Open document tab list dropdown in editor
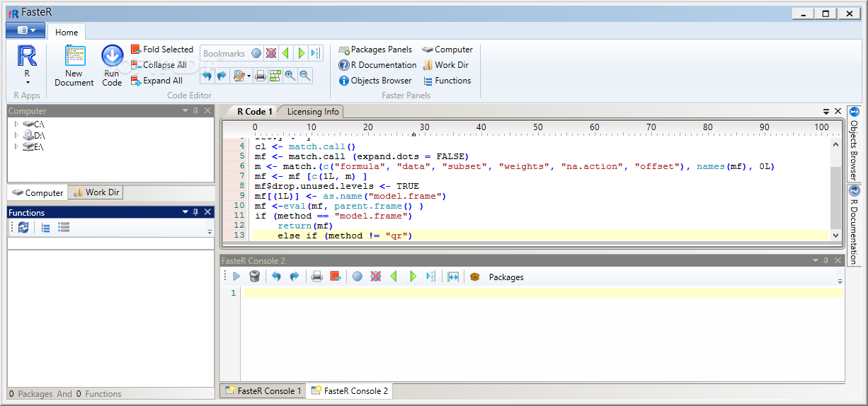Image resolution: width=868 pixels, height=406 pixels. 826,112
